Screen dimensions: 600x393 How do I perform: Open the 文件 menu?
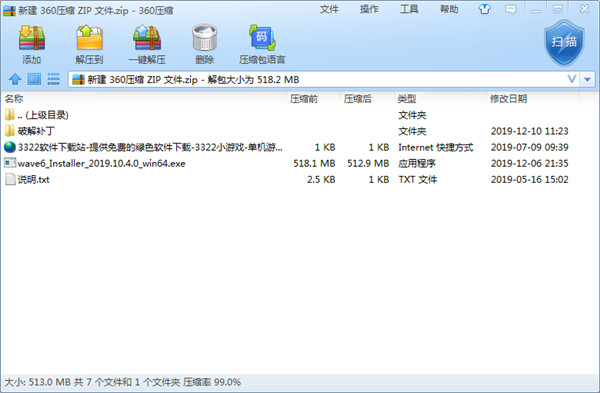pyautogui.click(x=329, y=9)
